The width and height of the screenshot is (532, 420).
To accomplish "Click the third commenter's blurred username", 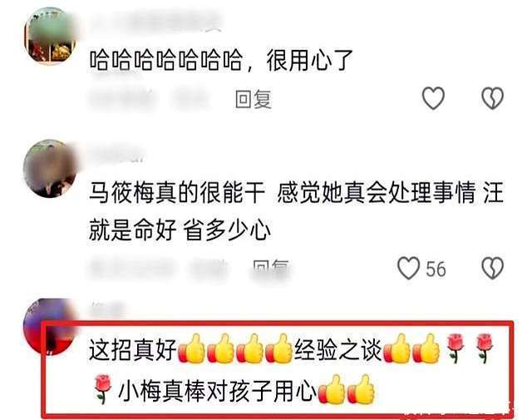I will 107,309.
